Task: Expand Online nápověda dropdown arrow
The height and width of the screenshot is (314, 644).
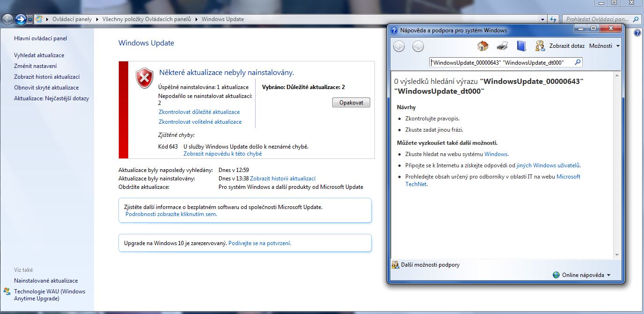Action: click(608, 276)
